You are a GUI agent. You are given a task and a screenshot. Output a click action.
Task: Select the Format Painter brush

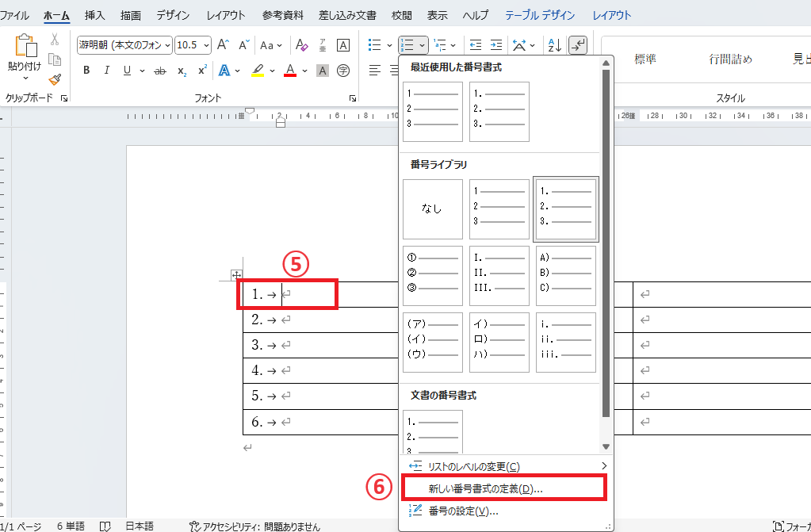coord(55,78)
